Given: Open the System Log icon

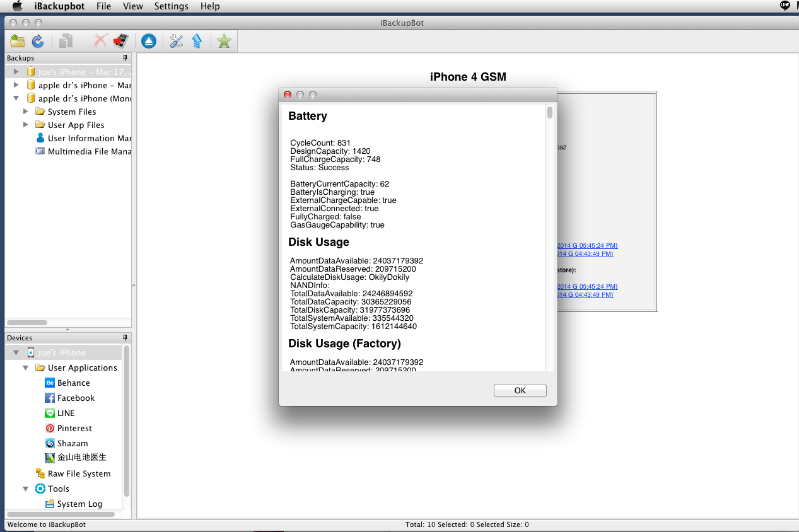Looking at the screenshot, I should pyautogui.click(x=50, y=504).
